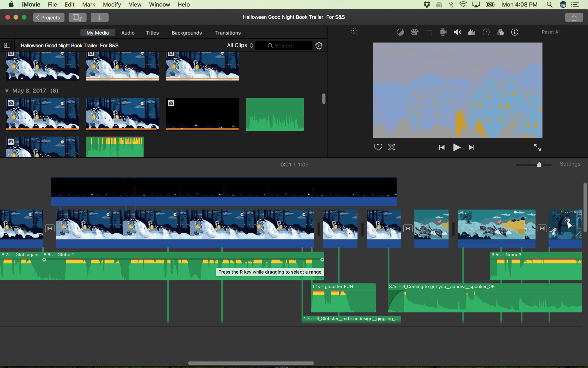The height and width of the screenshot is (368, 588).
Task: Click transition icon before bird clip
Action: pos(408,228)
